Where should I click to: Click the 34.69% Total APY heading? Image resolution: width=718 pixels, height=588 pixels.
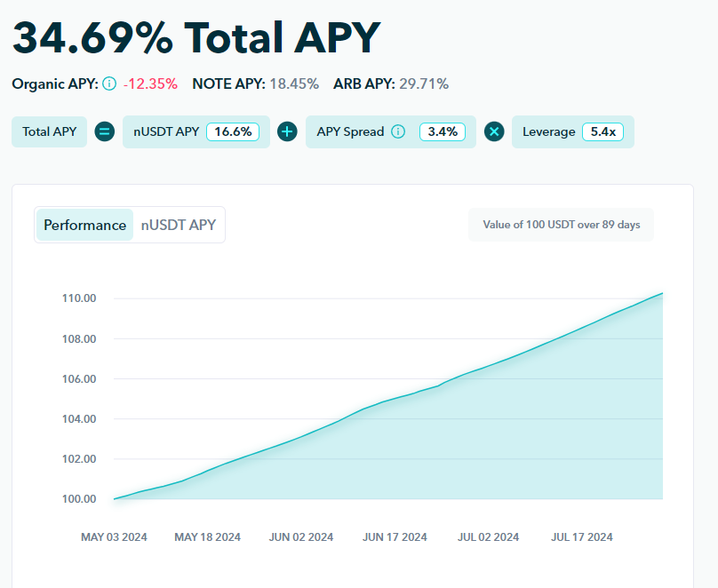pyautogui.click(x=195, y=37)
